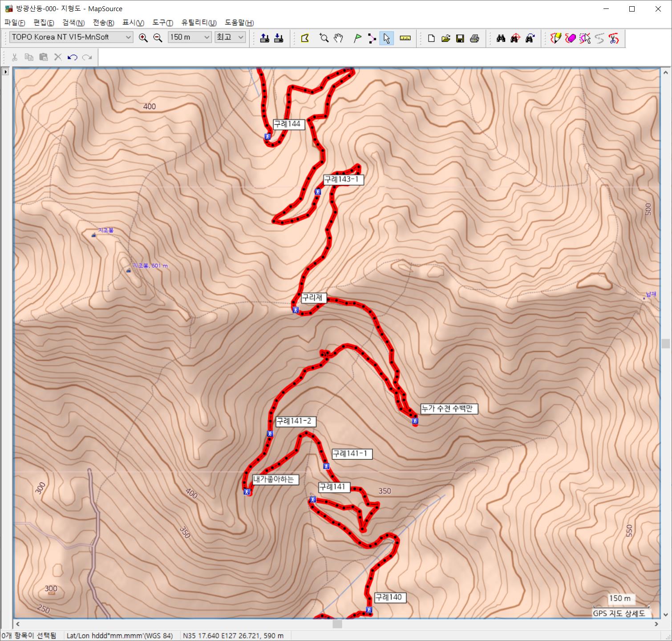672x641 pixels.
Task: Click the MapSource app icon in title bar
Action: [9, 8]
